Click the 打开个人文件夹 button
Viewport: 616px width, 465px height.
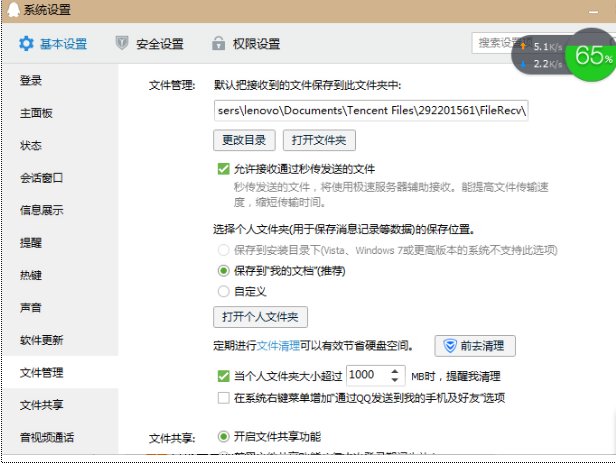coord(260,317)
